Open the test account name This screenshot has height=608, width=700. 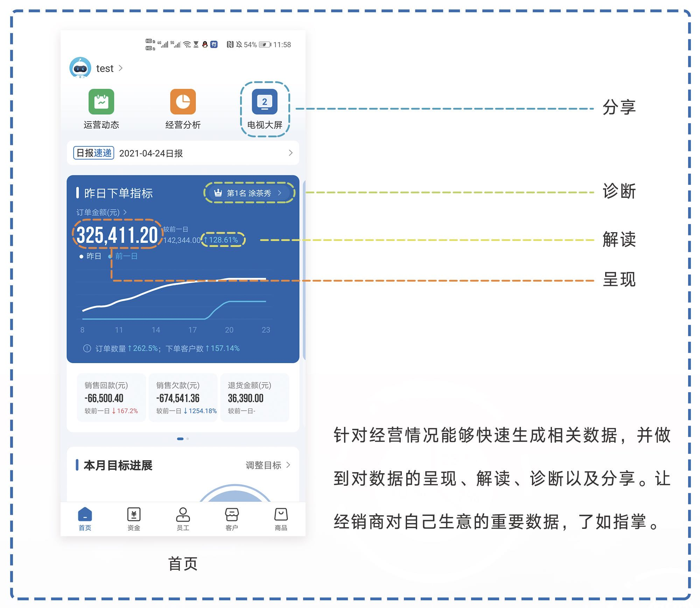pos(105,68)
